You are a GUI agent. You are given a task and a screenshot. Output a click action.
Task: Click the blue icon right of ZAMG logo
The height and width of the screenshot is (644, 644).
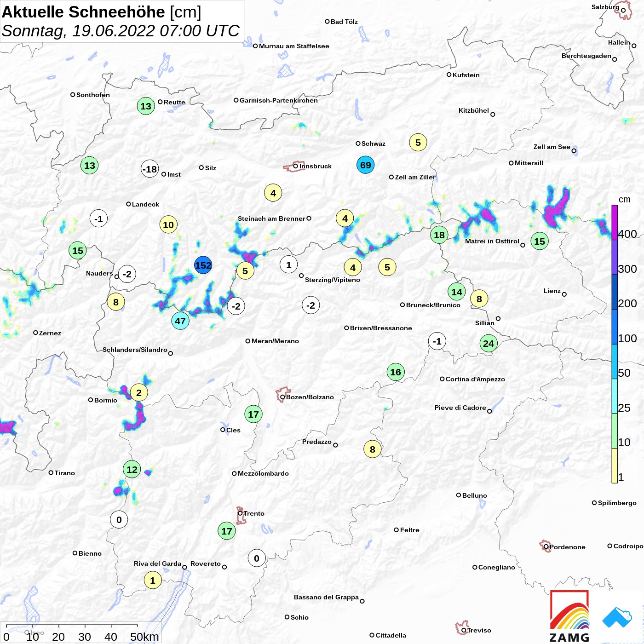617,617
